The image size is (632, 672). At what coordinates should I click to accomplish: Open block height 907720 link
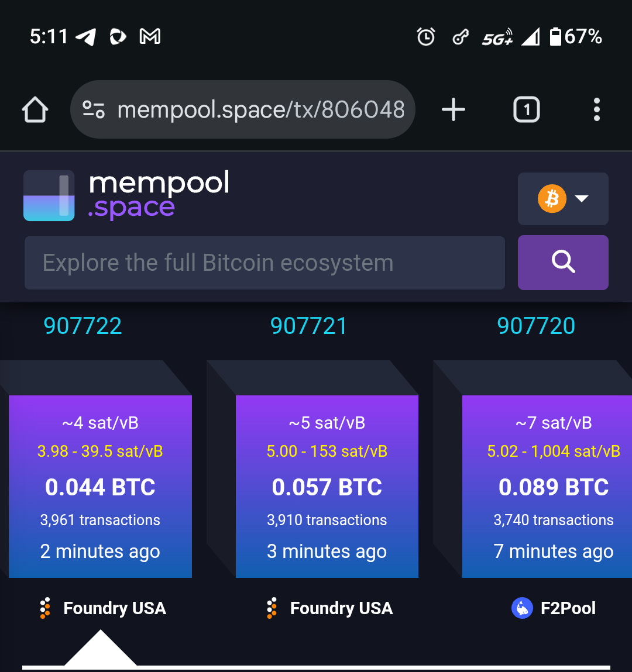pyautogui.click(x=536, y=326)
